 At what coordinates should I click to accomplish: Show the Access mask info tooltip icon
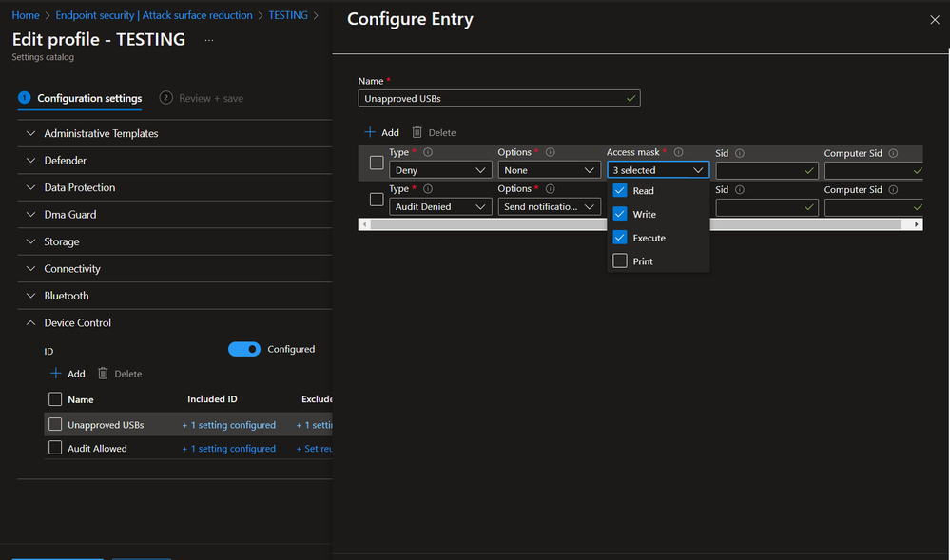coord(679,152)
